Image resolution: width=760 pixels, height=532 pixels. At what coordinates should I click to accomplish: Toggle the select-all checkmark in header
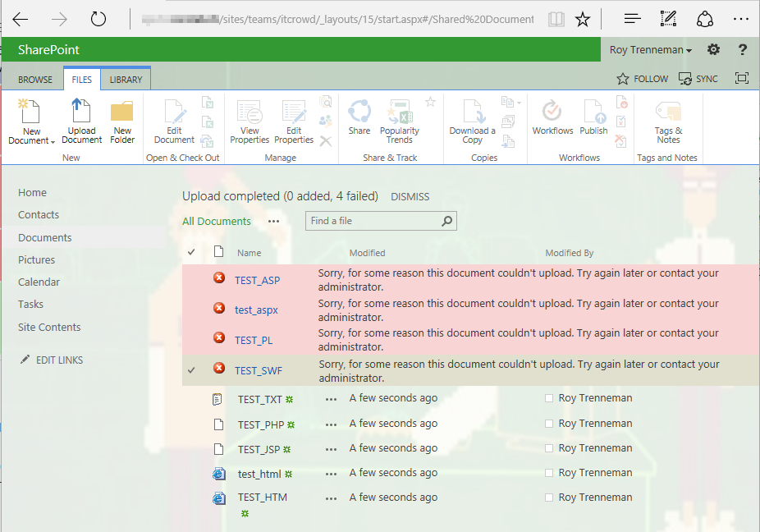[x=191, y=252]
